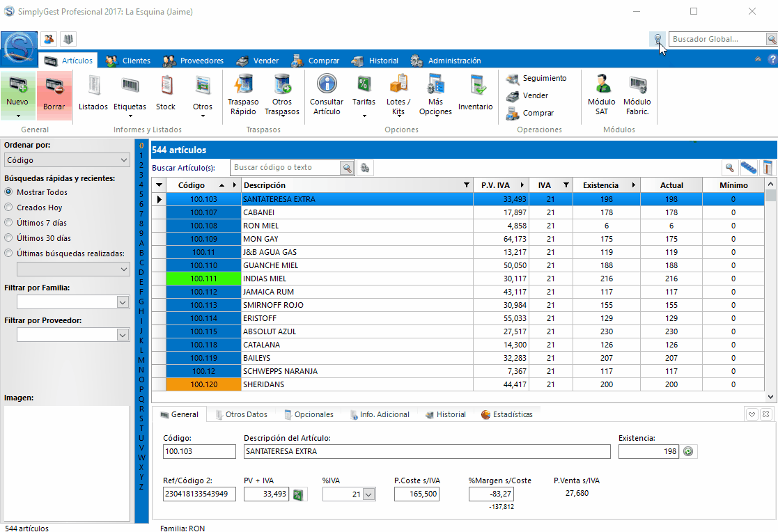Screen dimensions: 778x532
Task: Collapse the ribbon with up arrow
Action: pos(758,60)
